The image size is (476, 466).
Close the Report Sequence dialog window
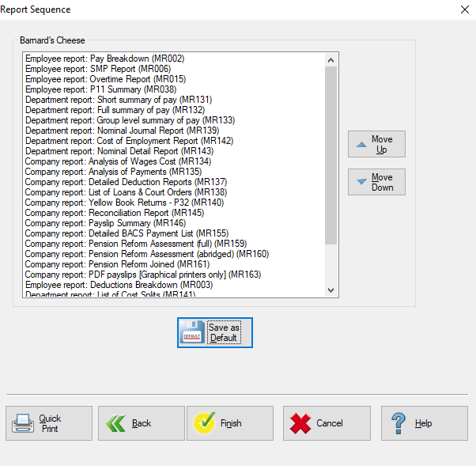(x=463, y=9)
